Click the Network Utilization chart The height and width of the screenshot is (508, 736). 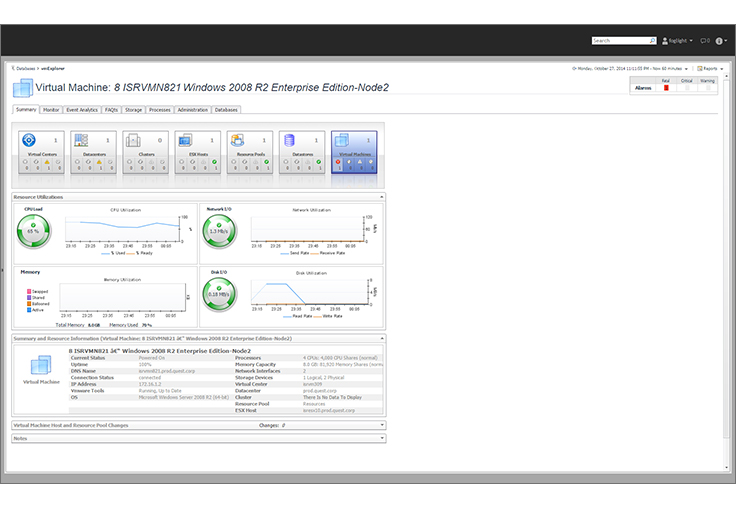pyautogui.click(x=308, y=229)
